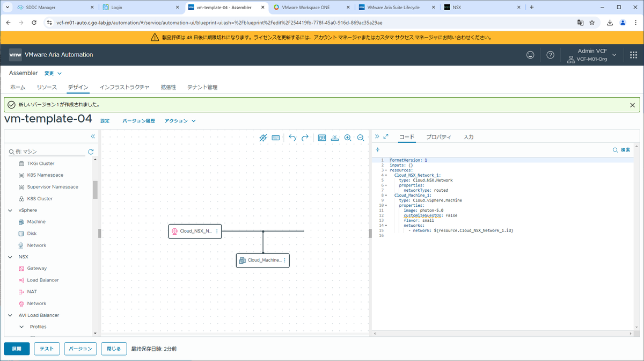This screenshot has width=644, height=361.
Task: Collapse the resource palette with double chevron
Action: (93, 136)
